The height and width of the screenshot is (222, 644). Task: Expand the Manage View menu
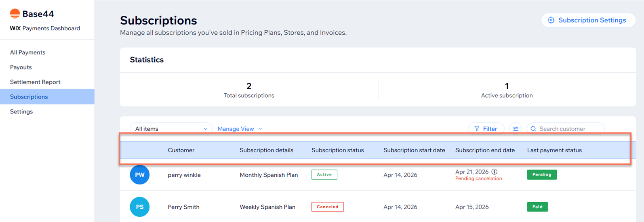point(240,129)
